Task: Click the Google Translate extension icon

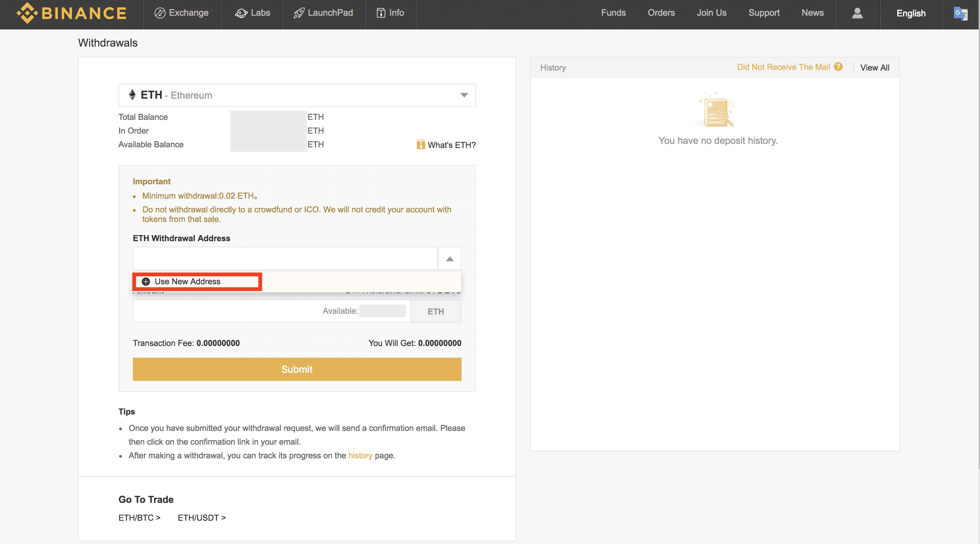Action: click(960, 13)
